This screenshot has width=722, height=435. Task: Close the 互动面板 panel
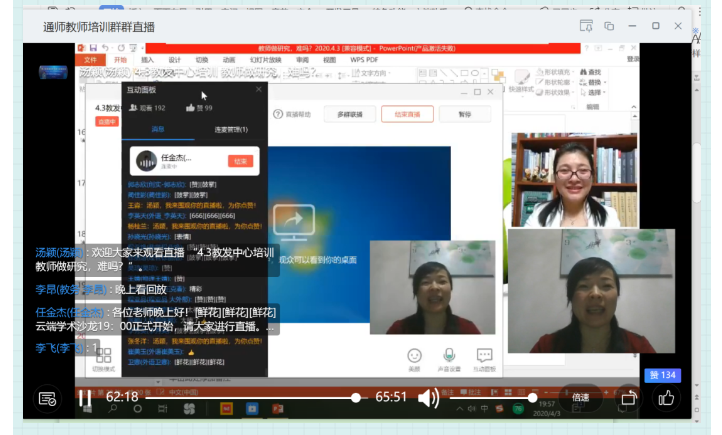(x=259, y=89)
